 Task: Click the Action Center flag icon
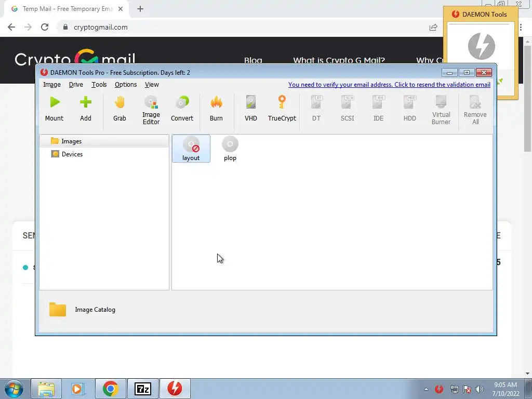(x=467, y=389)
